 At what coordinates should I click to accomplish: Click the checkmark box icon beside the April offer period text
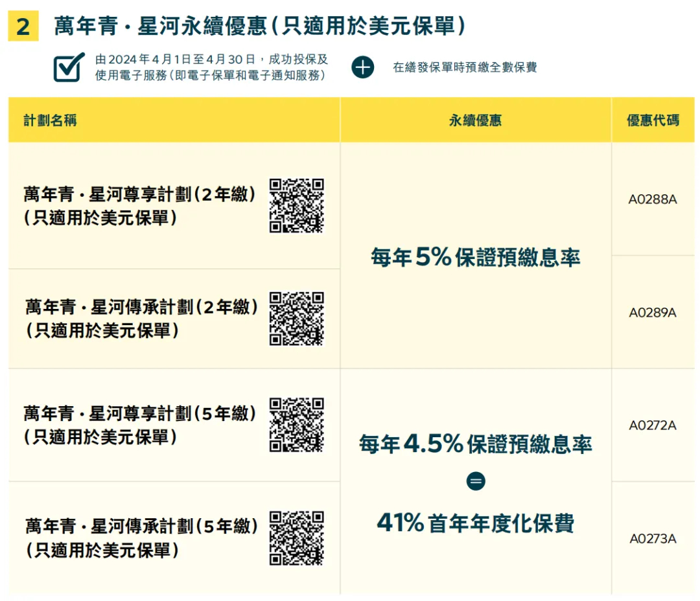coord(69,67)
